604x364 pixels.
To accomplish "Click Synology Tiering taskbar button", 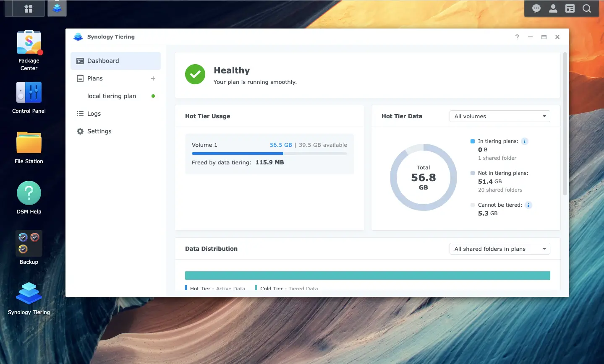I will click(x=57, y=8).
